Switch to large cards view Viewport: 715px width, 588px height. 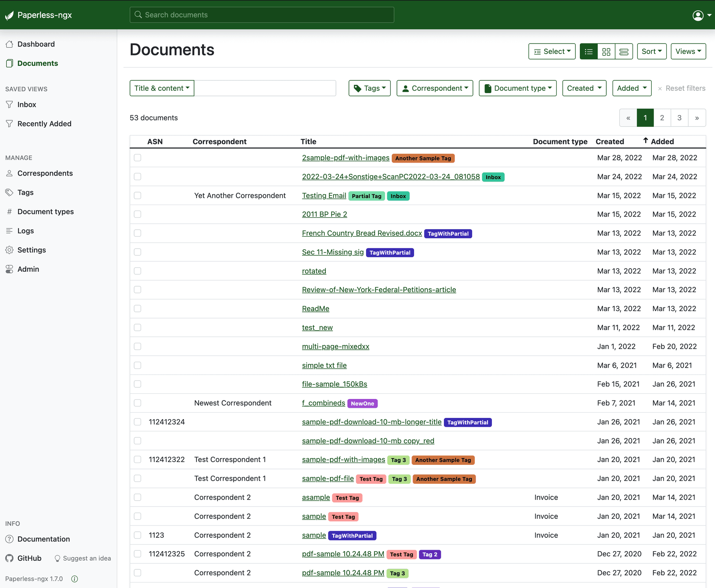[624, 51]
